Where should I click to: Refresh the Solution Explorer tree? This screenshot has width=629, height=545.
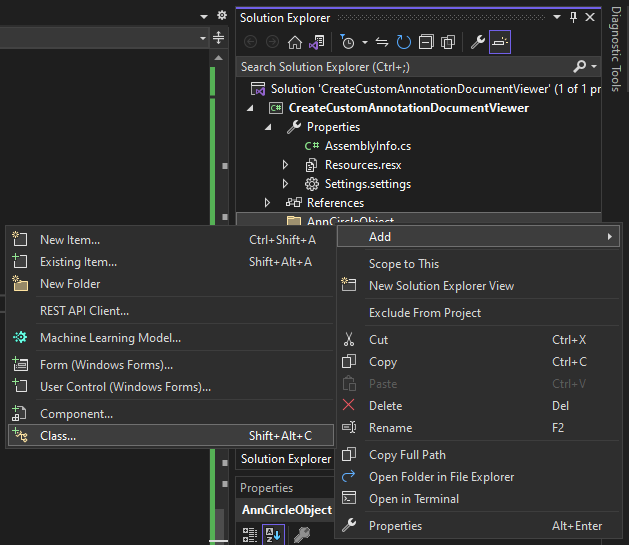point(404,42)
